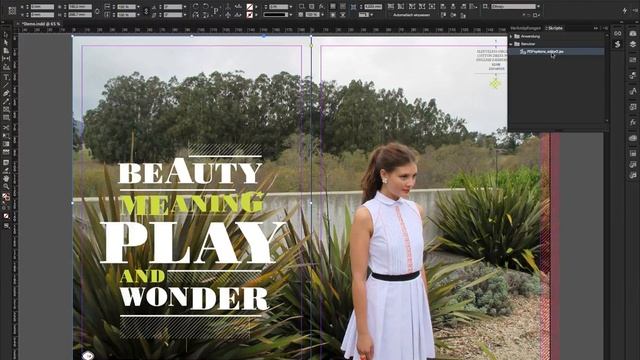Viewport: 640px width, 360px height.
Task: Open the object style dropdown in control bar
Action: (x=538, y=7)
